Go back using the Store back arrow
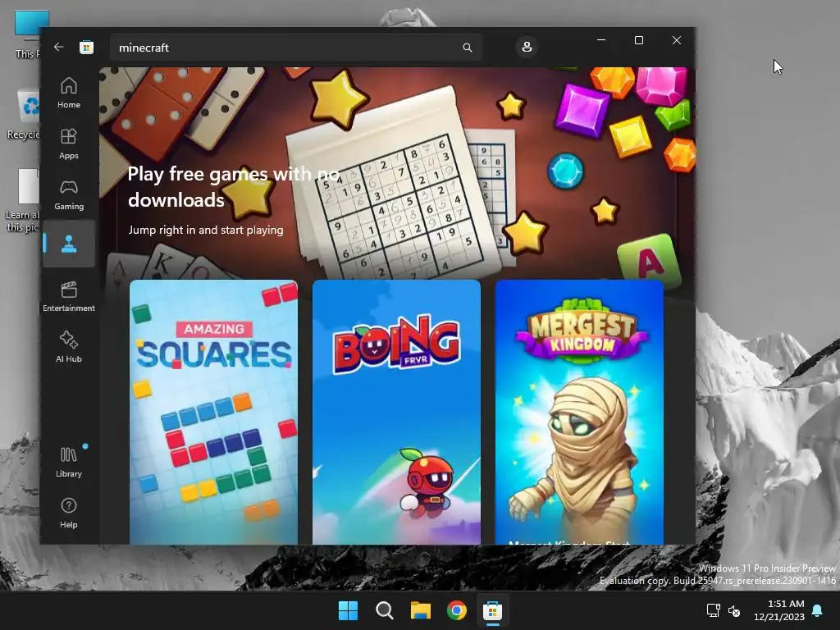 coord(58,47)
